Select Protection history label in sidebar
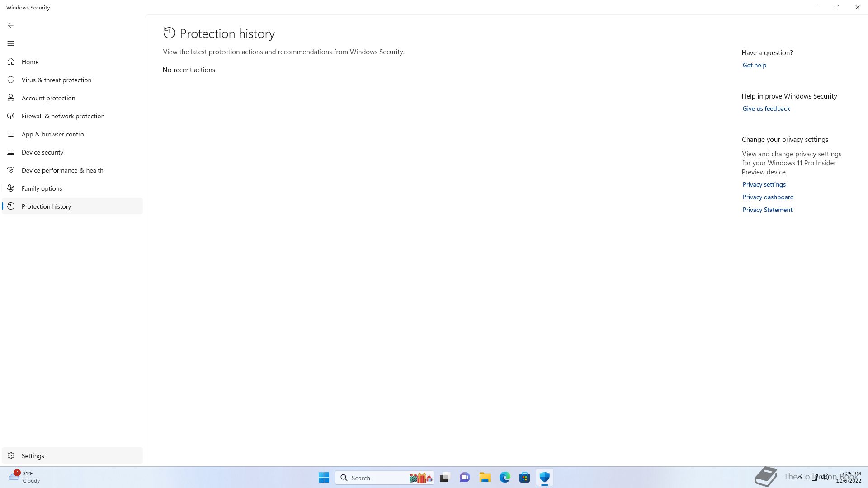The height and width of the screenshot is (488, 868). (x=46, y=206)
